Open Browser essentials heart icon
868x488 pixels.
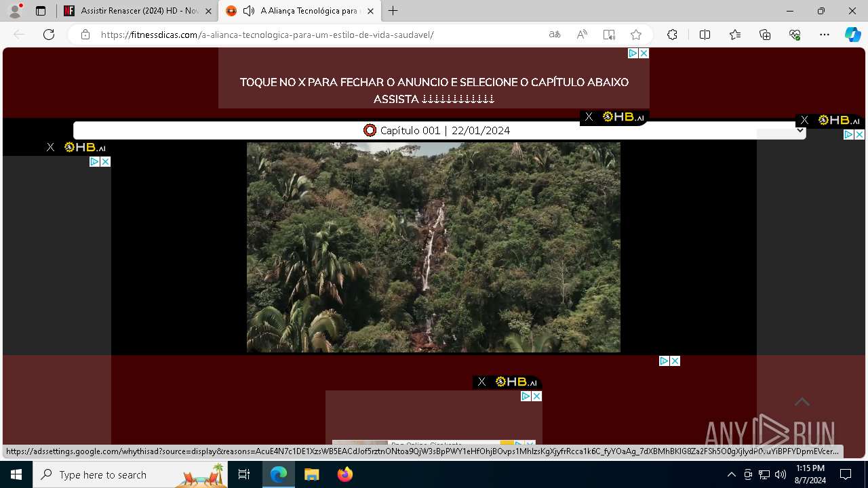(x=795, y=35)
